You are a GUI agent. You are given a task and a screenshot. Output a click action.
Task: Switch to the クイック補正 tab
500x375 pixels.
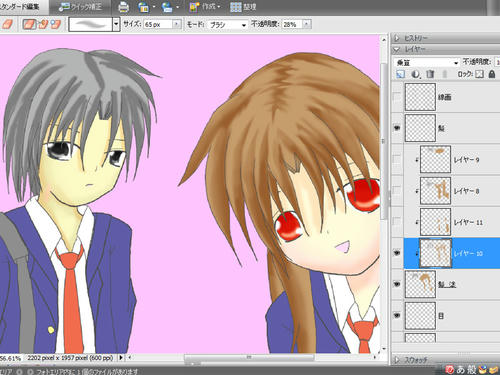tap(80, 7)
